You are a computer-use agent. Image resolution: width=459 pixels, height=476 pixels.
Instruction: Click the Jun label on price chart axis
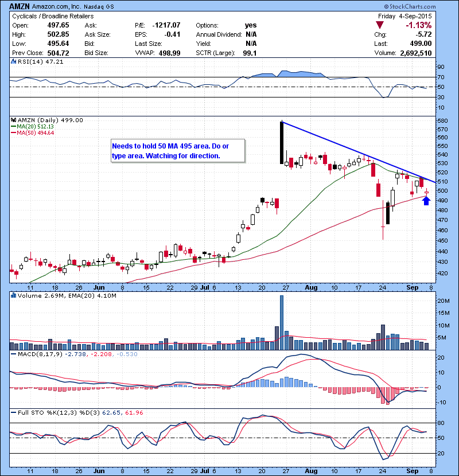pos(99,287)
